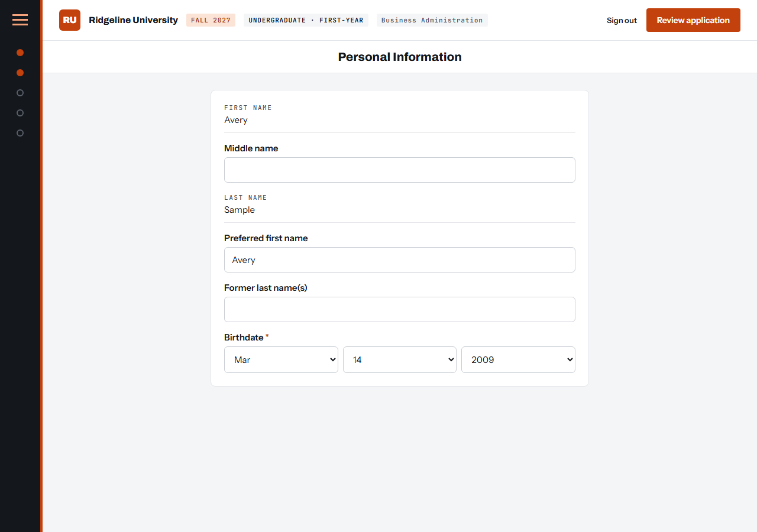The image size is (757, 532).
Task: Click the first name value Avery
Action: click(x=236, y=120)
